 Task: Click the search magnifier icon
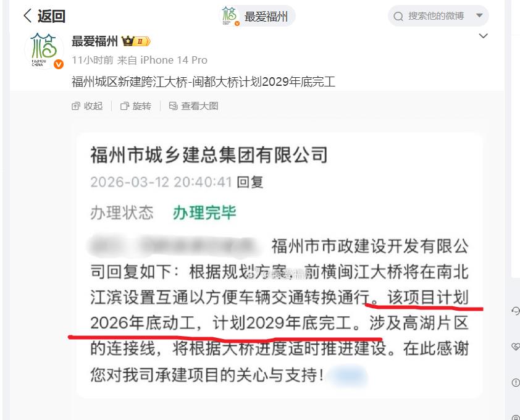tap(398, 16)
